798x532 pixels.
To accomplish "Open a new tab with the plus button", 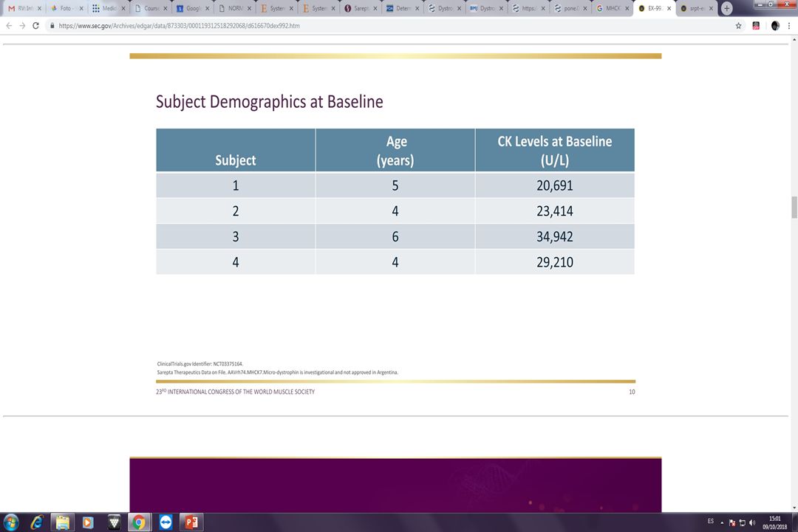I will click(726, 8).
